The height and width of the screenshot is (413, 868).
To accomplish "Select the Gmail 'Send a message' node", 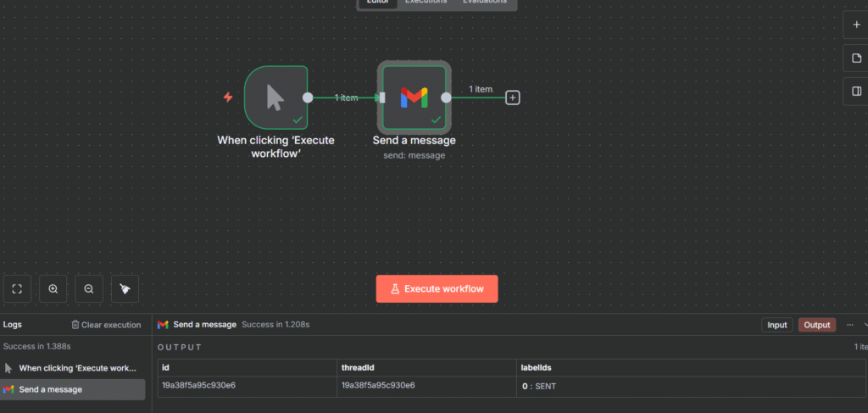I will (x=413, y=98).
